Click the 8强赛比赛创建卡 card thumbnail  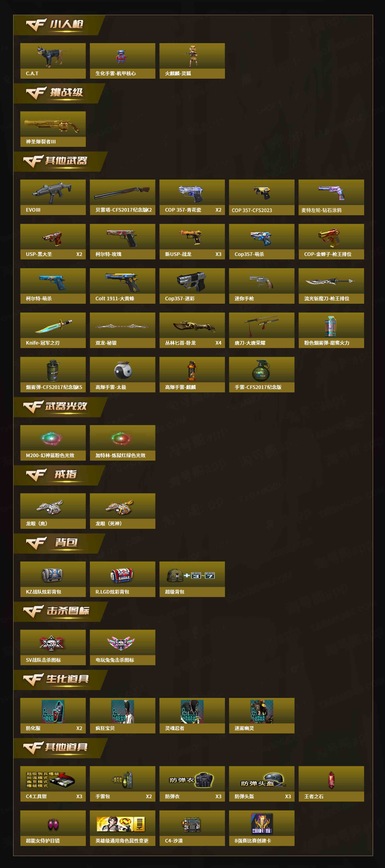[262, 823]
